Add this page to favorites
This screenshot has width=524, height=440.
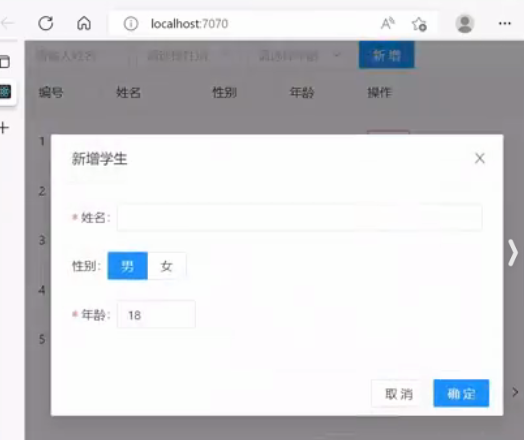[x=419, y=24]
